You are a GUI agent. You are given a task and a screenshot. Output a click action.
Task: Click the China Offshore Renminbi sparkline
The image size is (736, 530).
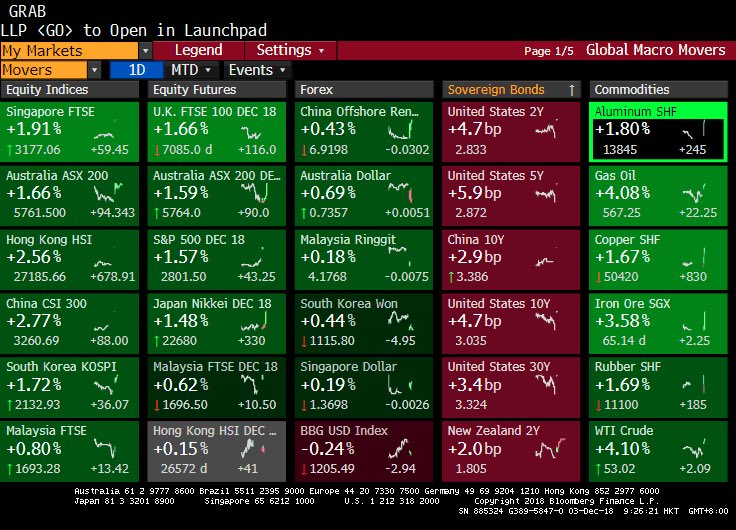(x=400, y=130)
